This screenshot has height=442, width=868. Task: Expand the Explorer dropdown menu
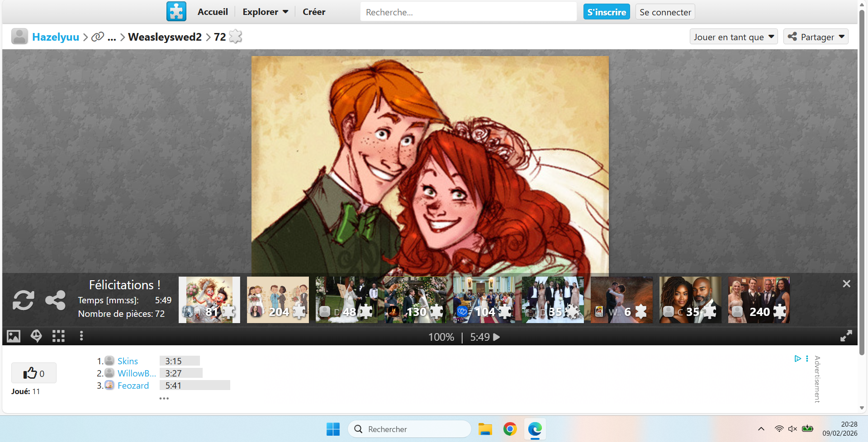pos(265,12)
